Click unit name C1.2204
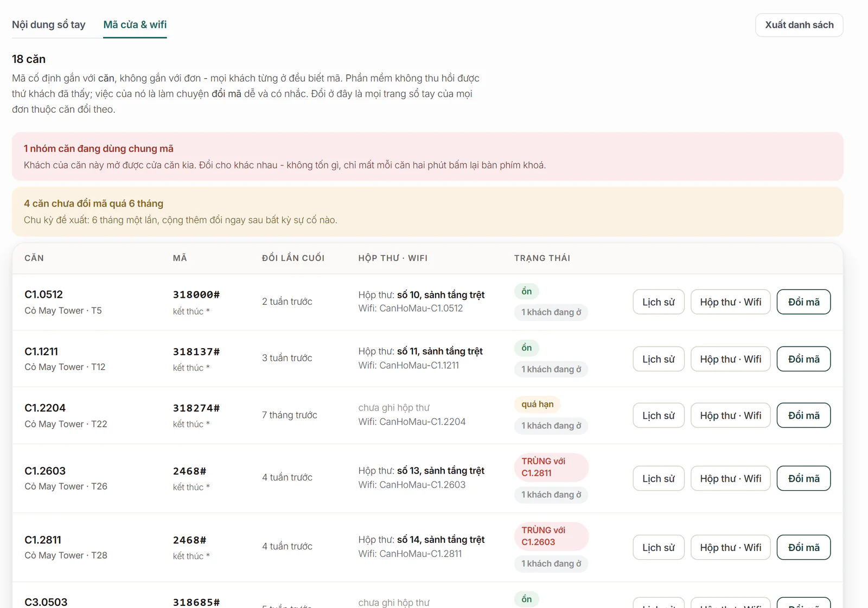 click(x=45, y=408)
